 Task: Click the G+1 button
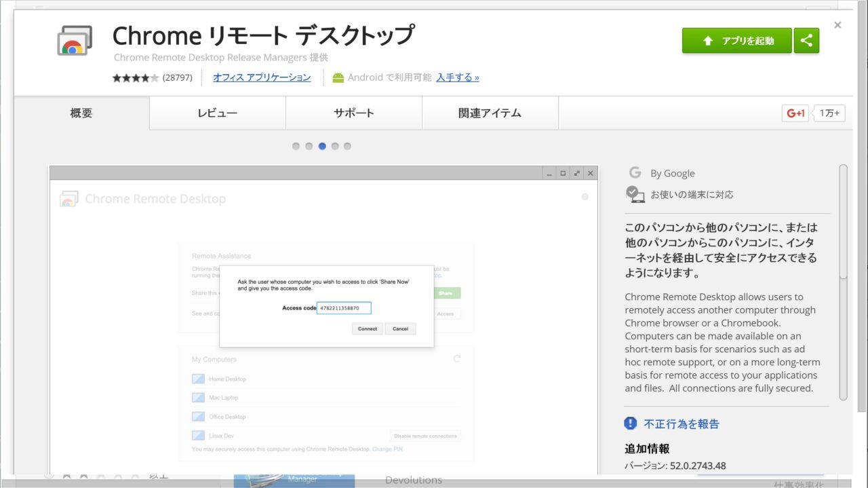pos(796,113)
